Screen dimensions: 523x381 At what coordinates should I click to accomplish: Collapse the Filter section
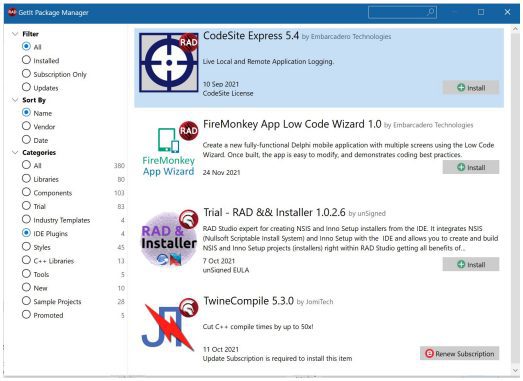pyautogui.click(x=15, y=34)
